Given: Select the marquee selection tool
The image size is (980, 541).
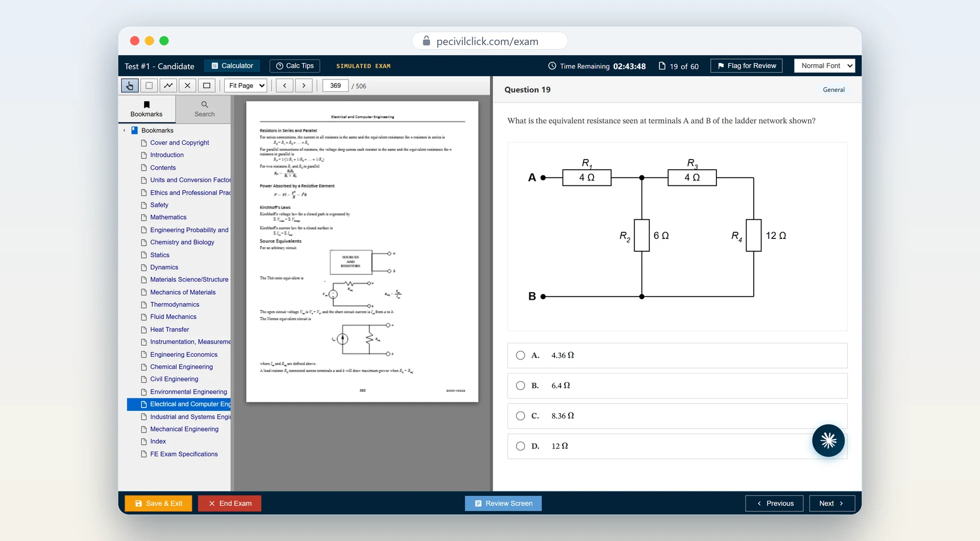Looking at the screenshot, I should (x=149, y=86).
